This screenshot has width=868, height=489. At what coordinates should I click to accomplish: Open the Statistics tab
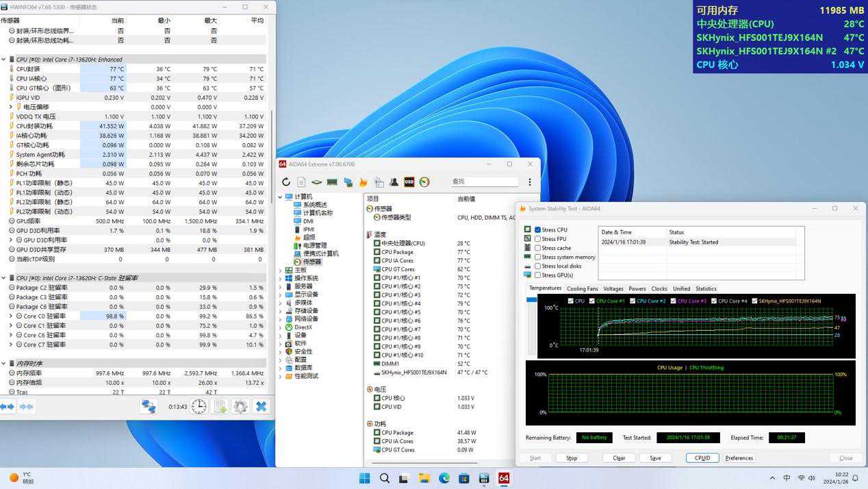point(705,289)
